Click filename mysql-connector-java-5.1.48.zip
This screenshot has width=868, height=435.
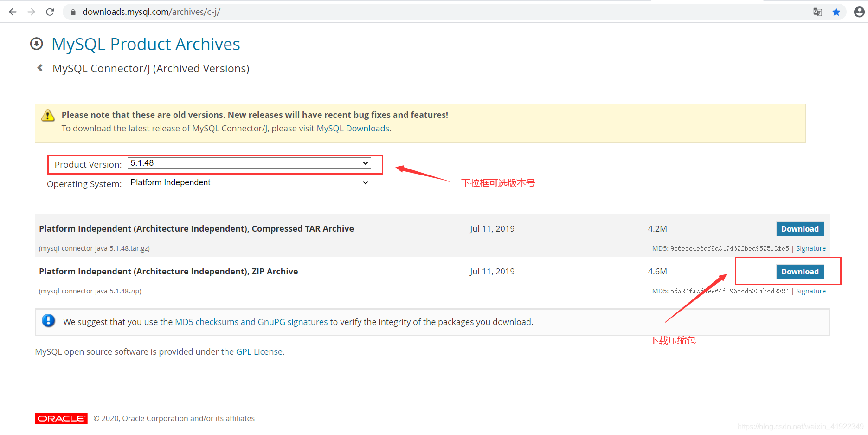90,291
